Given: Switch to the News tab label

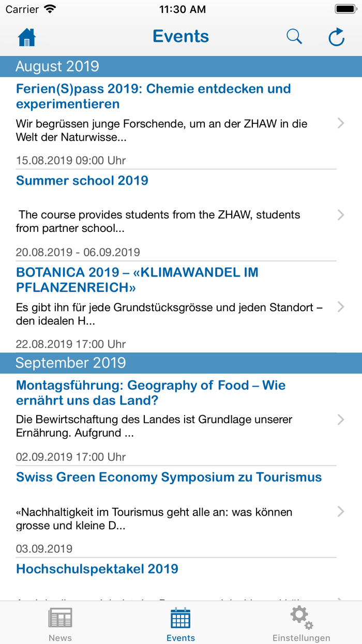Looking at the screenshot, I should click(60, 638).
